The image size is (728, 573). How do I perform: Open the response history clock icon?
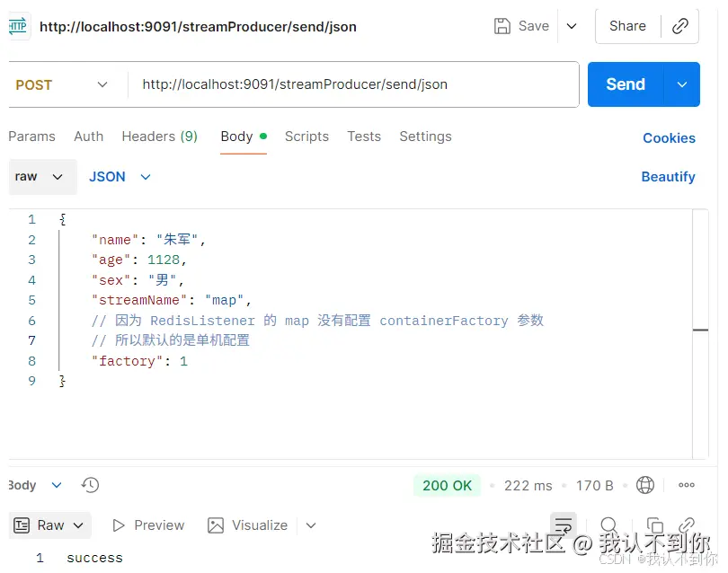point(90,485)
